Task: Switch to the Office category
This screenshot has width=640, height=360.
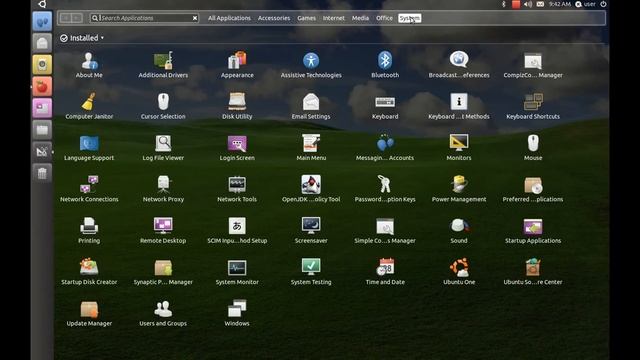Action: coord(384,18)
